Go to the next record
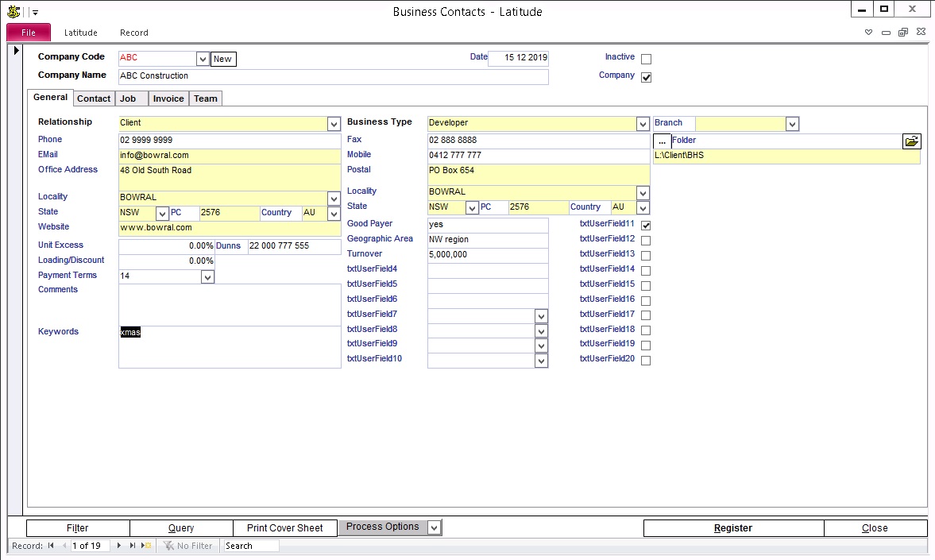The image size is (935, 560). (x=120, y=546)
